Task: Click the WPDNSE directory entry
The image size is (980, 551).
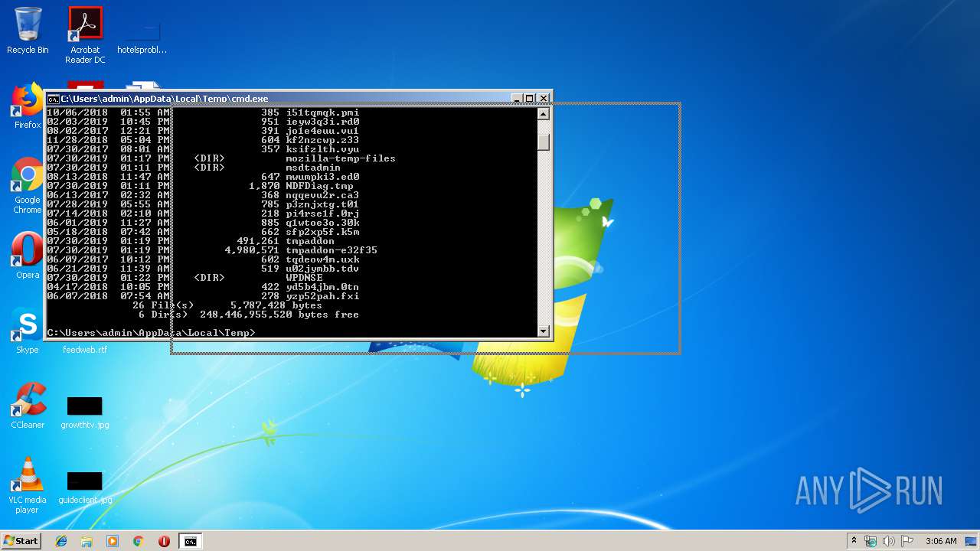Action: coord(304,278)
